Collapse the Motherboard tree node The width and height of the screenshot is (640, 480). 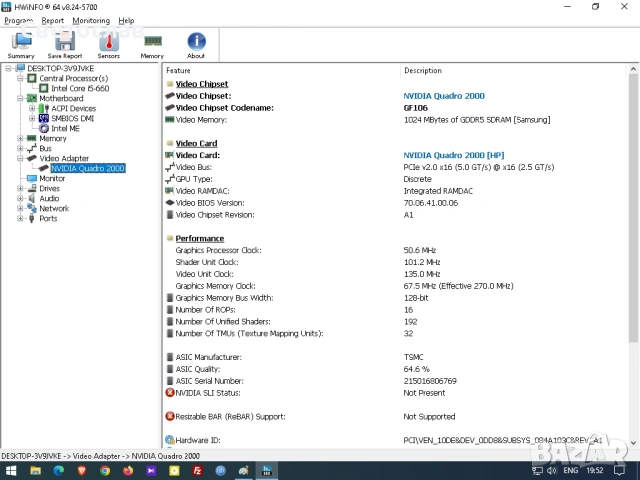coord(20,98)
